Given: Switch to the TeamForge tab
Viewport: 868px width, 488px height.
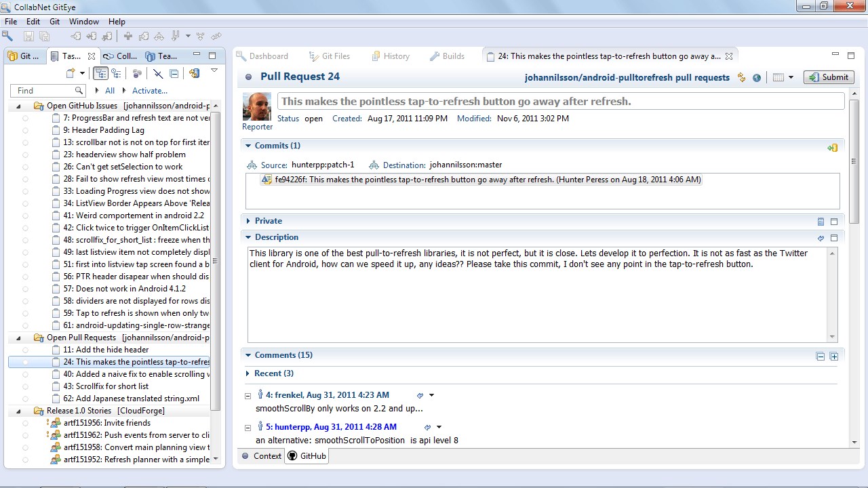Looking at the screenshot, I should pyautogui.click(x=161, y=56).
